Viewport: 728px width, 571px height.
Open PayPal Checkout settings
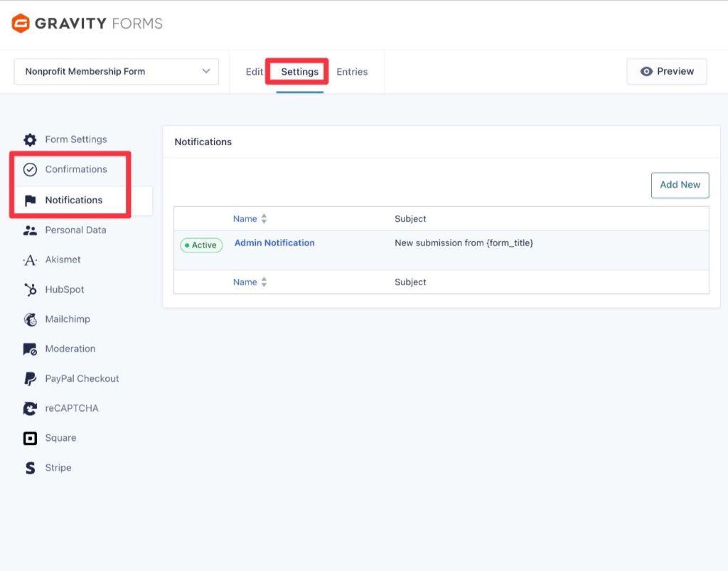coord(82,378)
